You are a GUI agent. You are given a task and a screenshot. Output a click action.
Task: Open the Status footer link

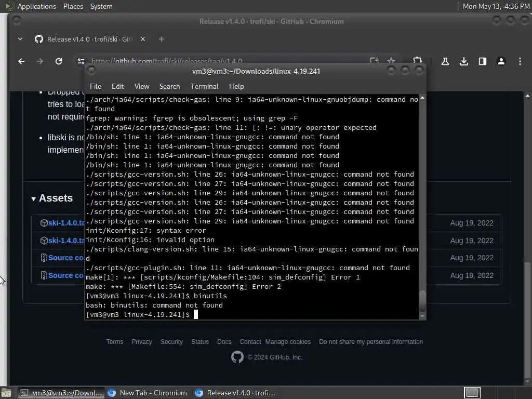pyautogui.click(x=200, y=342)
